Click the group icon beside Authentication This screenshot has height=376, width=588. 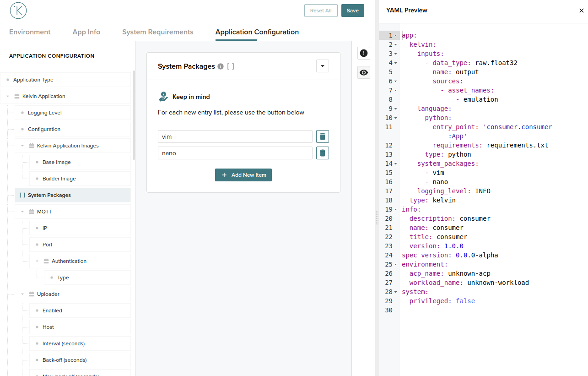click(x=46, y=261)
